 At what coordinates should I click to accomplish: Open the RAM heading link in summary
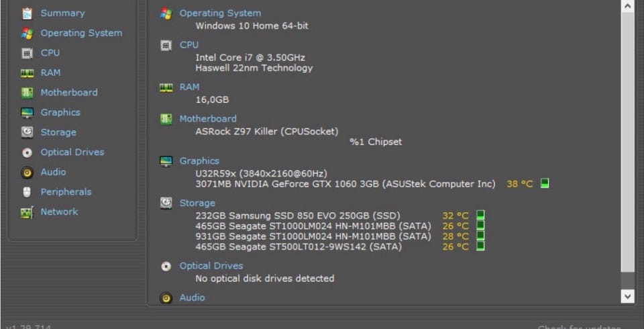pyautogui.click(x=189, y=87)
